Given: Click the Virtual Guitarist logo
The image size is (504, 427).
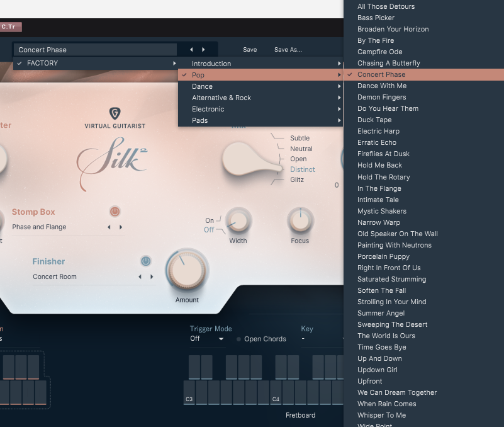Looking at the screenshot, I should [115, 118].
